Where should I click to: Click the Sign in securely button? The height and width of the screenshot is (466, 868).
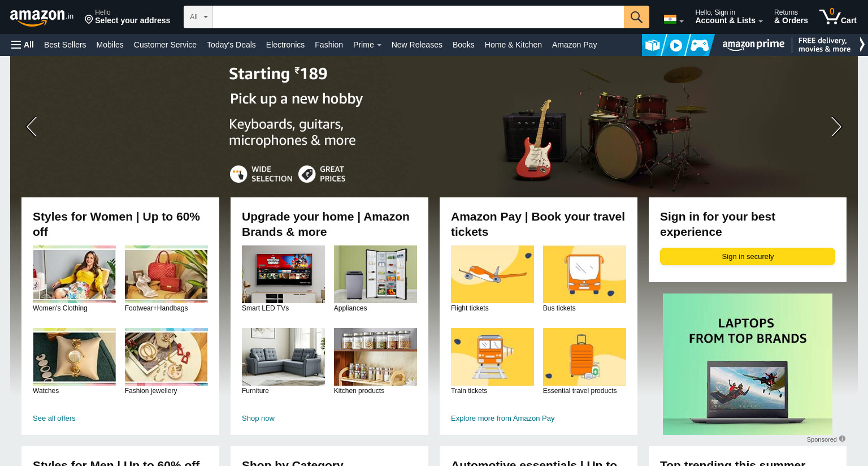[x=748, y=256]
